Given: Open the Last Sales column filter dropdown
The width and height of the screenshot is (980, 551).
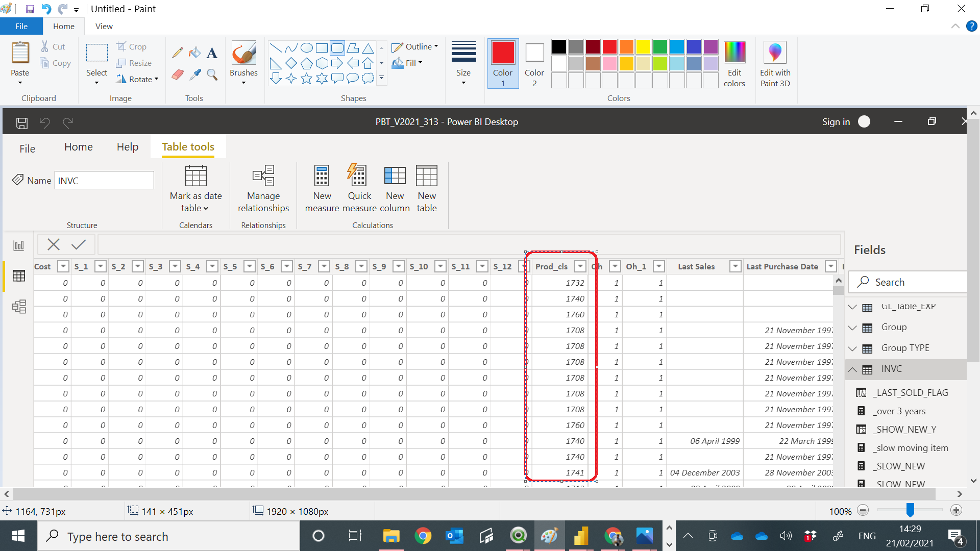Looking at the screenshot, I should click(736, 266).
